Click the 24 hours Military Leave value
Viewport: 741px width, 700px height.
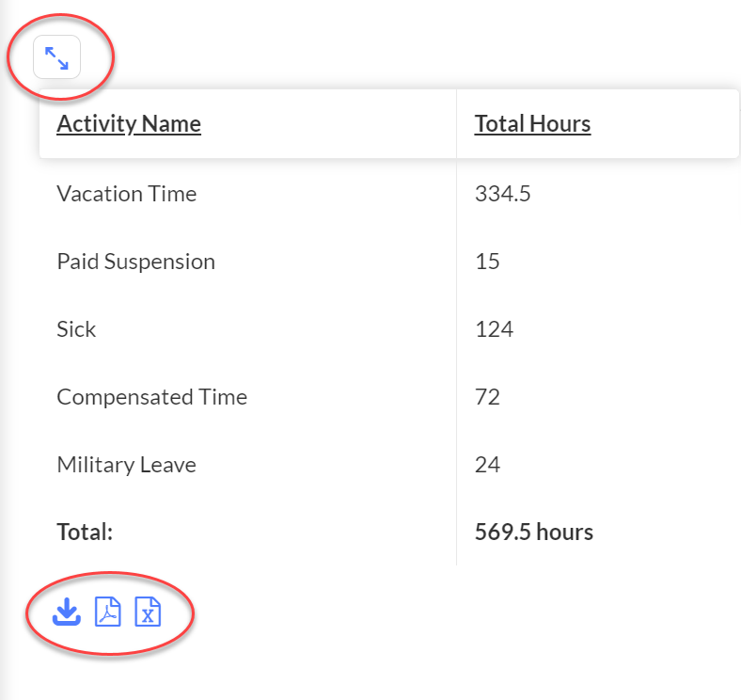[487, 465]
